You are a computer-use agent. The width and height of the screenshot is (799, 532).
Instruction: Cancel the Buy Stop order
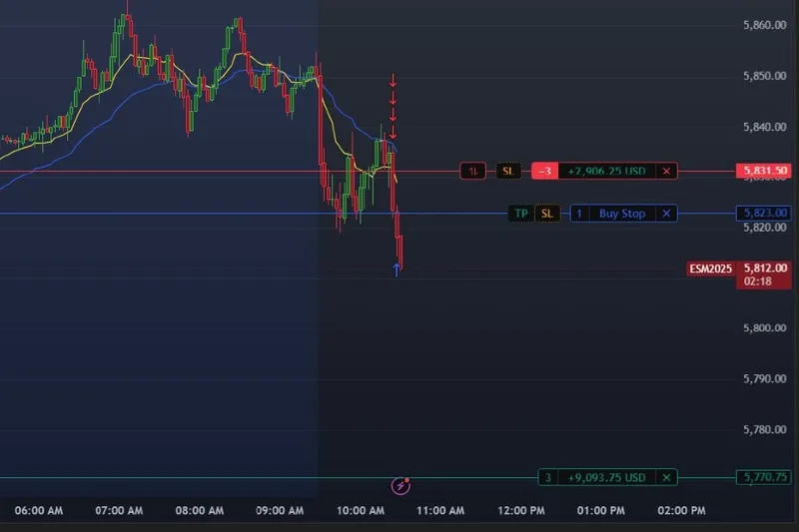click(x=666, y=214)
